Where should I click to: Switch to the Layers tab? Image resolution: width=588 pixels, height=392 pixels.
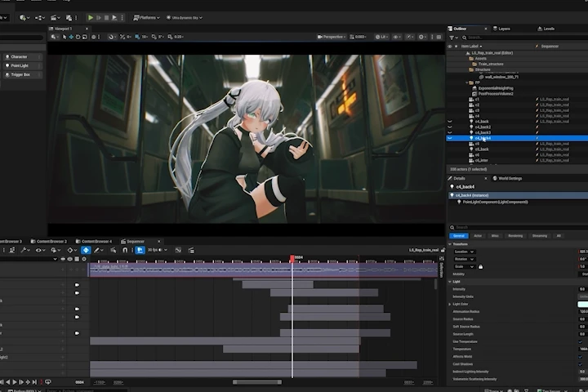(x=501, y=29)
